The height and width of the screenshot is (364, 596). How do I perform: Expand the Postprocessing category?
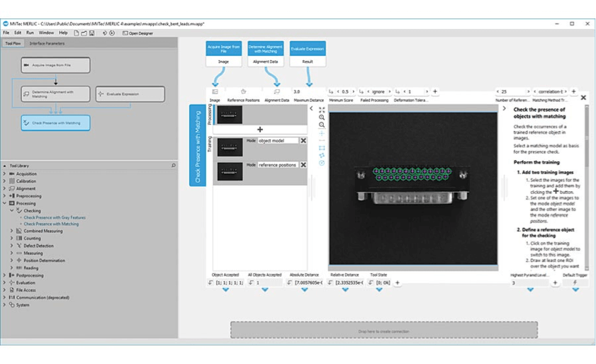pyautogui.click(x=4, y=275)
